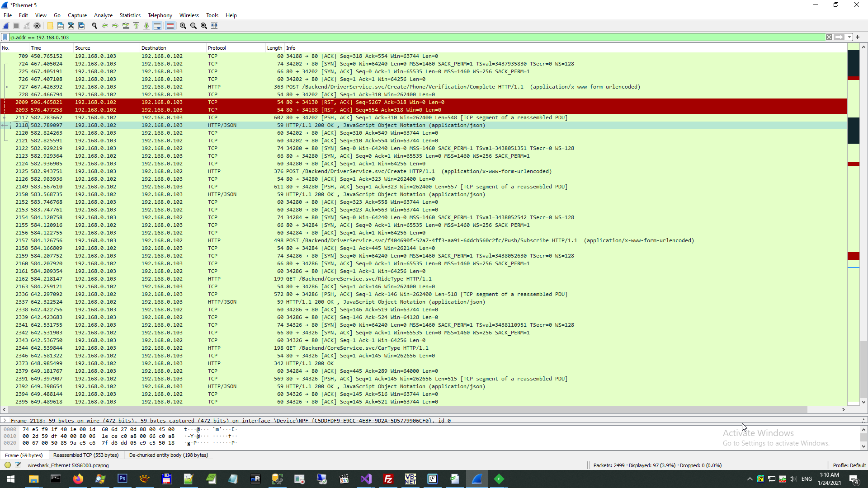Open the filter history dropdown arrow

point(849,38)
